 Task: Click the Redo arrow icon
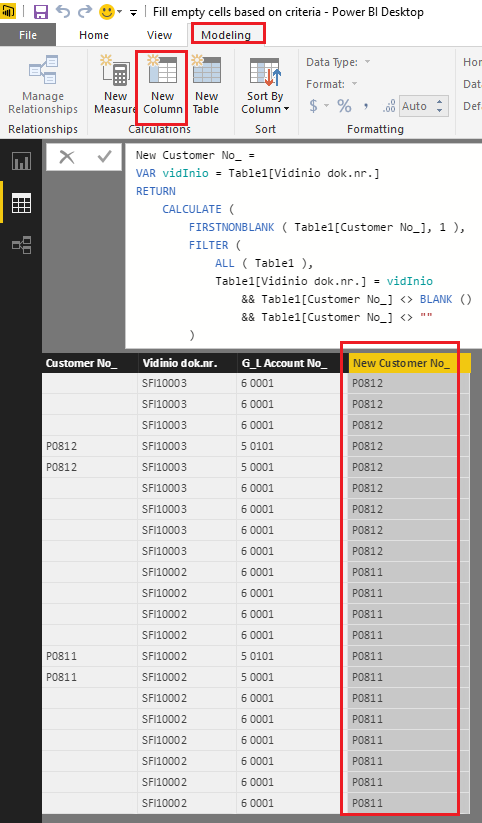pos(85,12)
